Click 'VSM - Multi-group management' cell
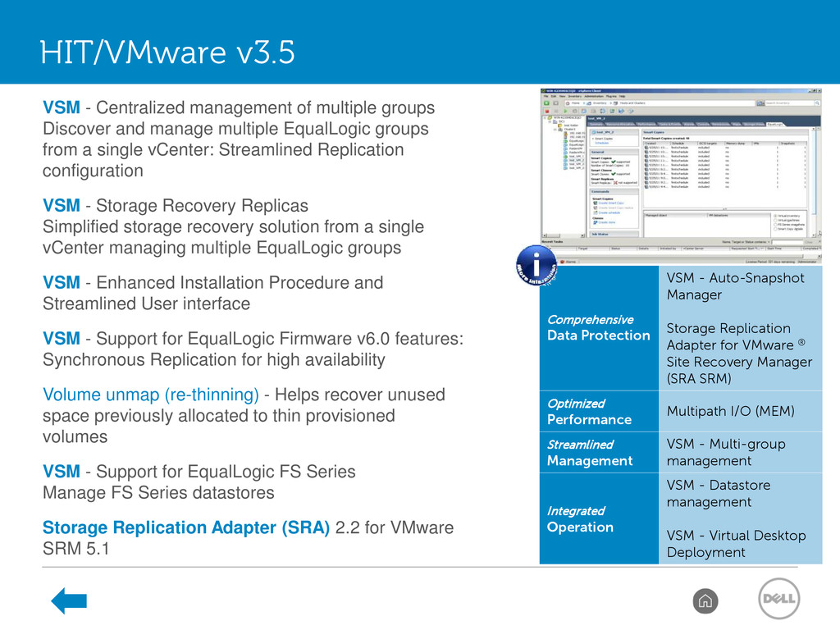The width and height of the screenshot is (840, 630). [x=741, y=453]
